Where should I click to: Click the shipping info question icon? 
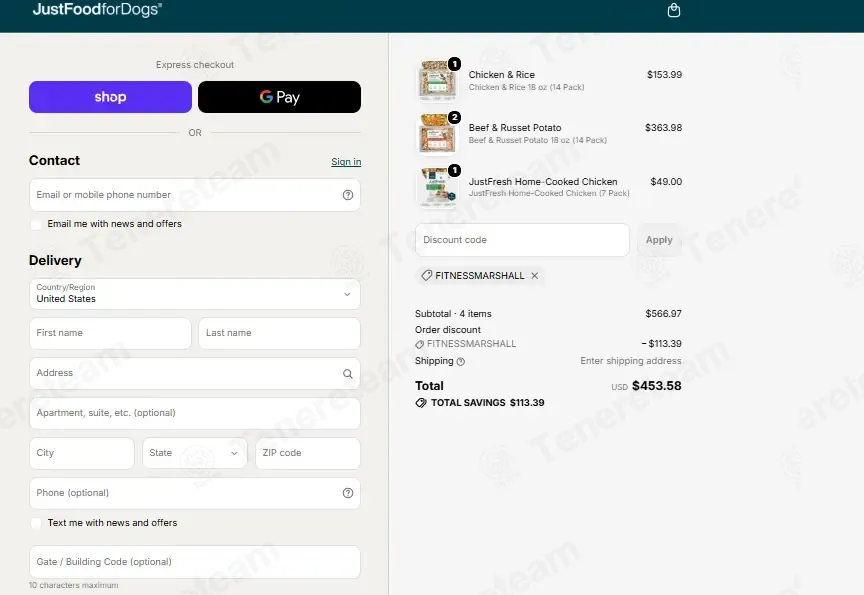[461, 361]
